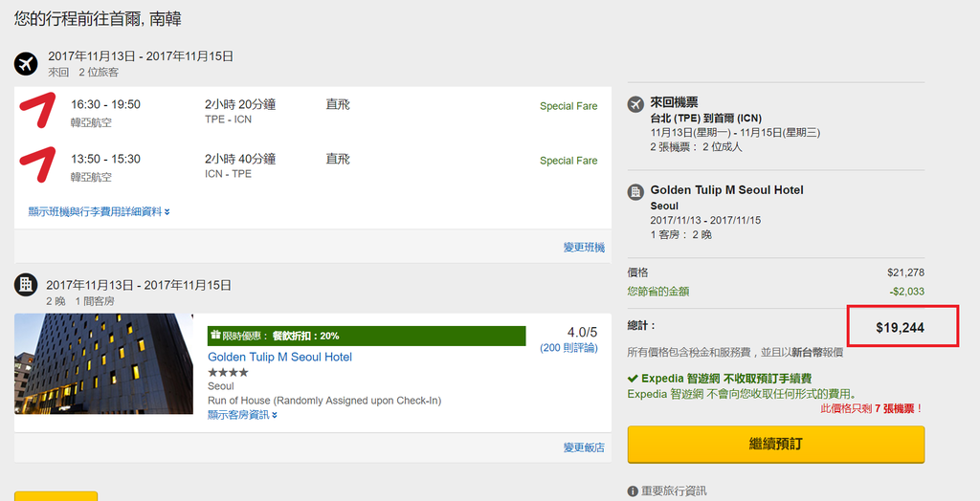Click the 16:30 - 19:50 departure time

105,104
